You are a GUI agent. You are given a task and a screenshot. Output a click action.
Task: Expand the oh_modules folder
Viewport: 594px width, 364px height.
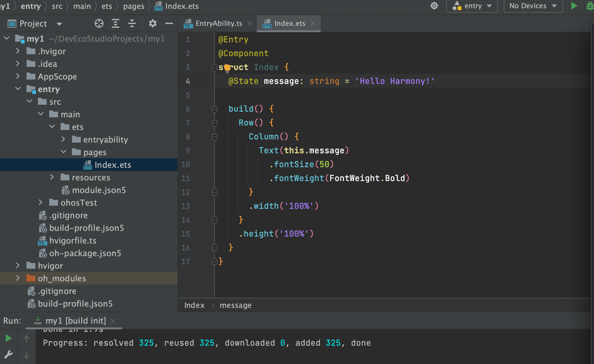pos(18,279)
